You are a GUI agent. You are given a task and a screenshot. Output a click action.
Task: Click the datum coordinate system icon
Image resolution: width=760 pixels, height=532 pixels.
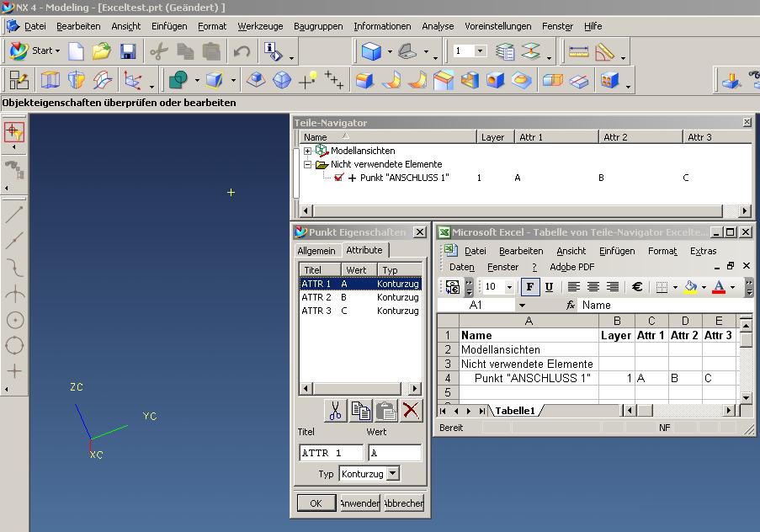point(132,80)
